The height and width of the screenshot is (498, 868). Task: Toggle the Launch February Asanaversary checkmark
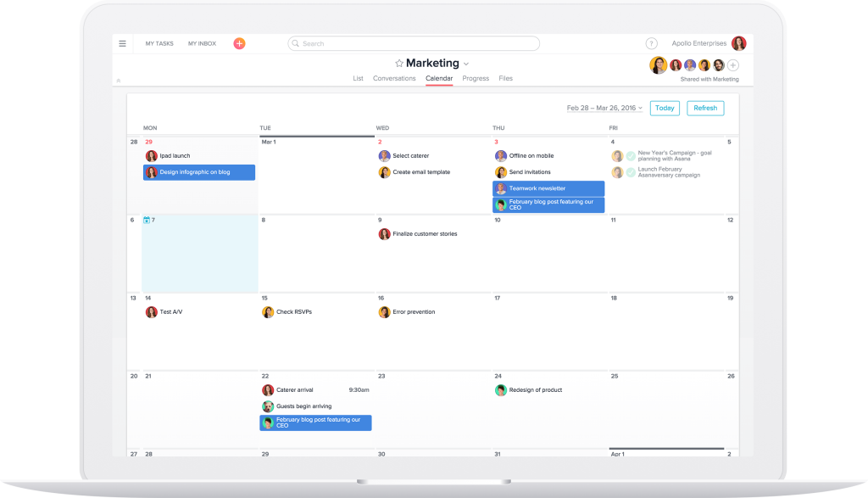[631, 172]
